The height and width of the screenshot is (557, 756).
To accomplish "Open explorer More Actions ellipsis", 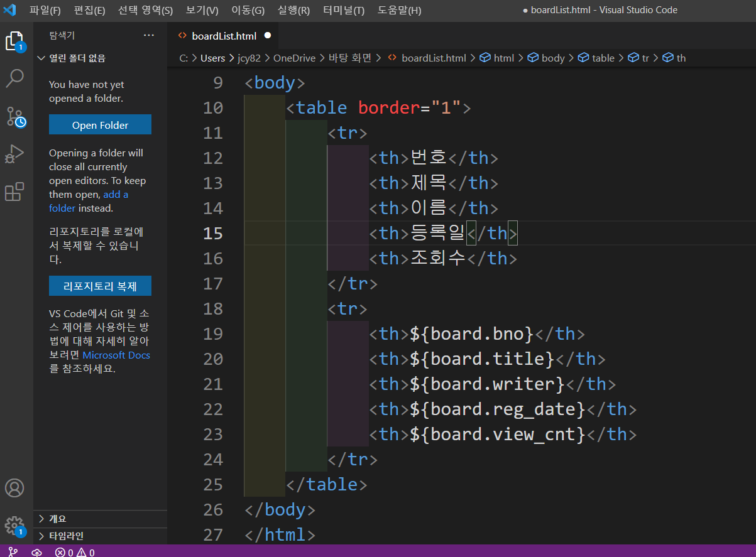I will click(149, 36).
